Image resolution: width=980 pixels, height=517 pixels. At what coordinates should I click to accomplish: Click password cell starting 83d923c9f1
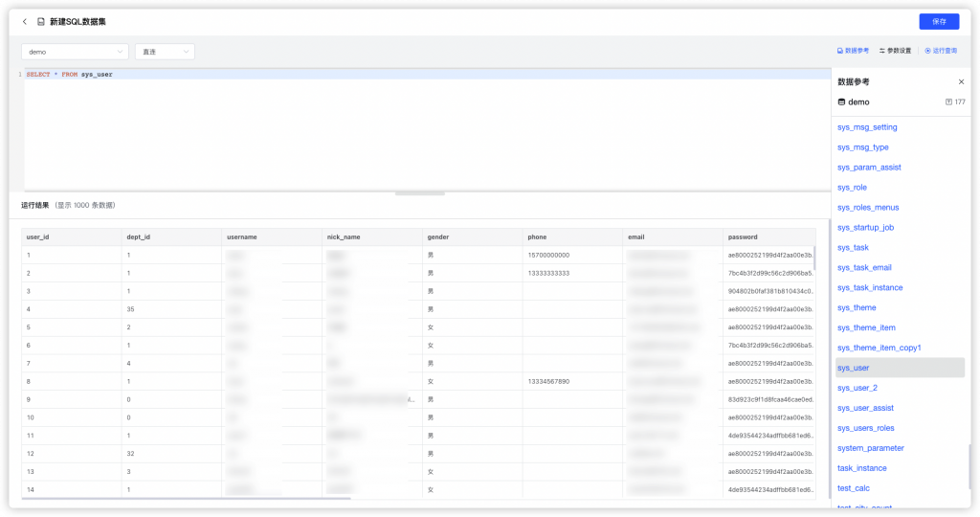pos(770,399)
